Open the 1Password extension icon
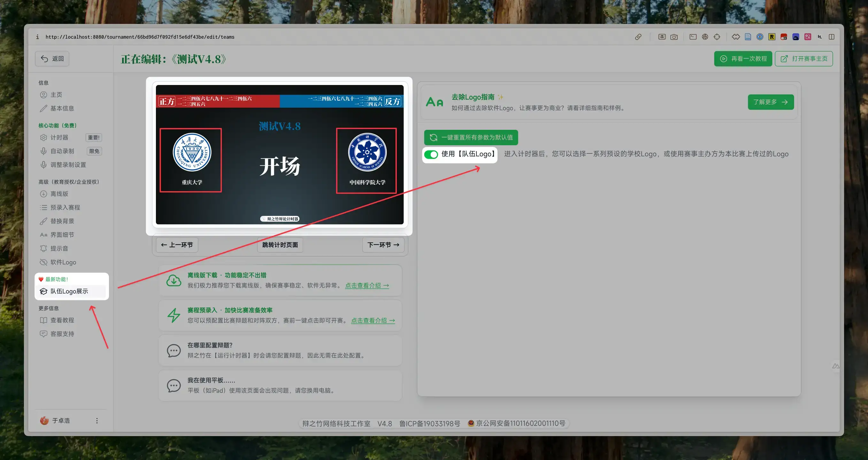868x460 pixels. coord(760,37)
